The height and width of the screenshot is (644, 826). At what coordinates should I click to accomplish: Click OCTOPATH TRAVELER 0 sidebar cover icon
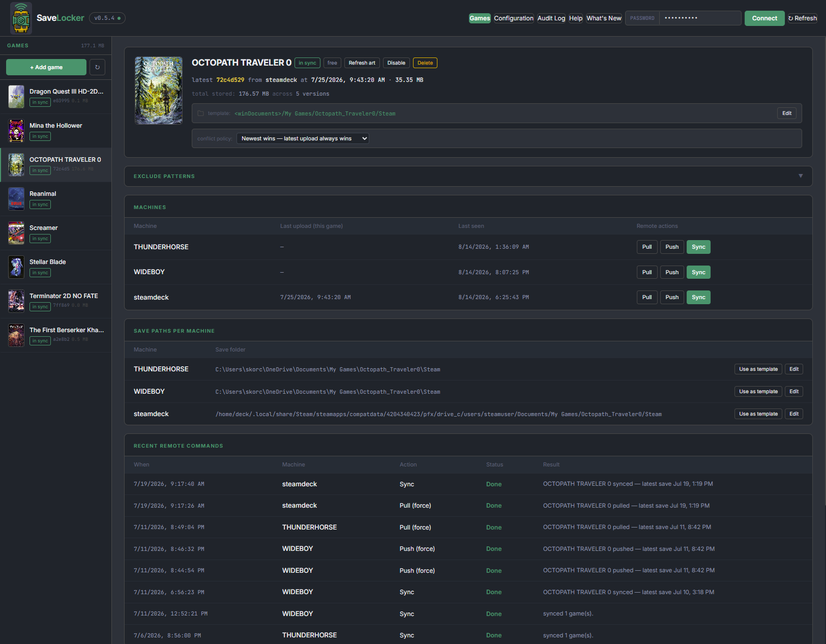coord(16,165)
